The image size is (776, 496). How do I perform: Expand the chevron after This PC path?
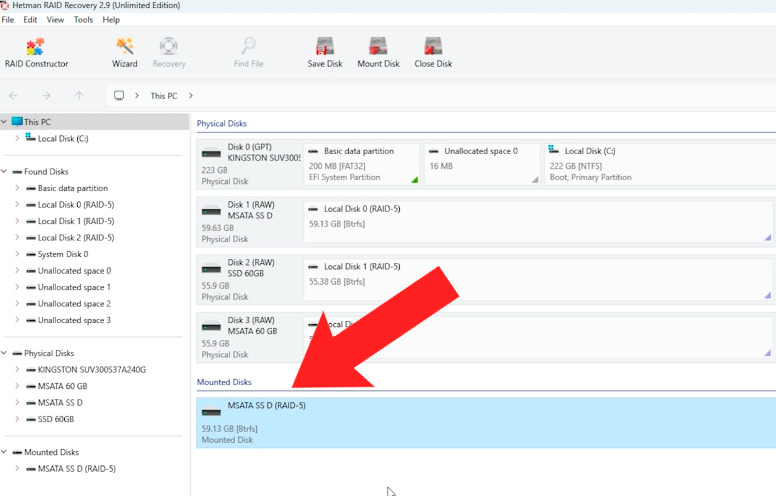tap(191, 96)
